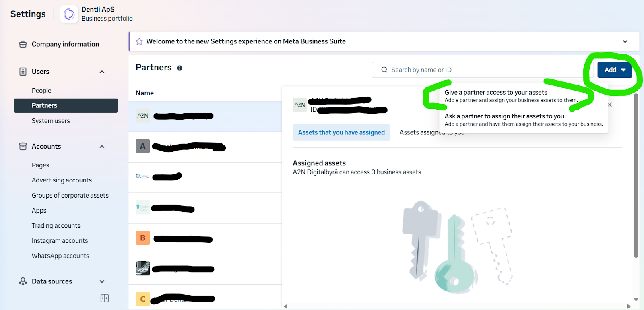Click the Name column header
644x310 pixels.
tap(144, 93)
